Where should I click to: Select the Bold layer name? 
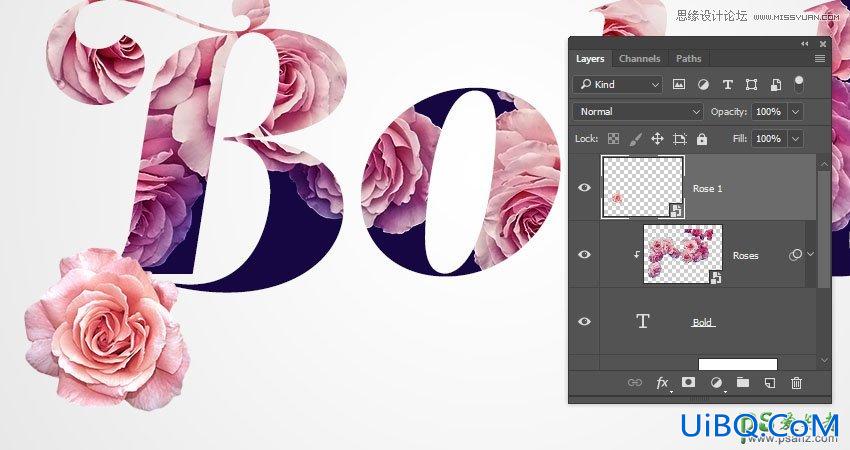click(x=704, y=323)
